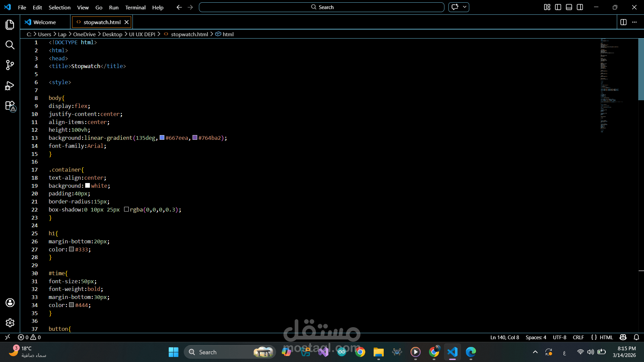The width and height of the screenshot is (644, 362).
Task: Toggle the bottom panel layout button
Action: (569, 7)
